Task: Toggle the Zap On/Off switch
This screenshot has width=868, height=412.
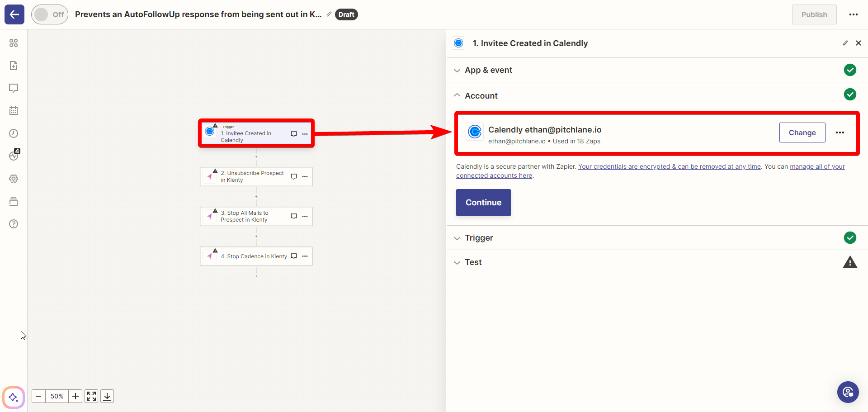Action: pyautogui.click(x=50, y=14)
